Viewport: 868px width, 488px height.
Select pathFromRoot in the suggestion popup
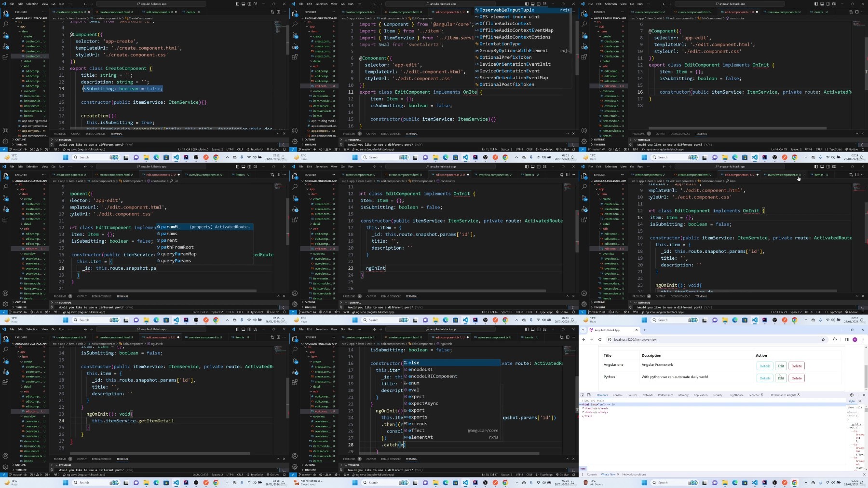point(204,247)
